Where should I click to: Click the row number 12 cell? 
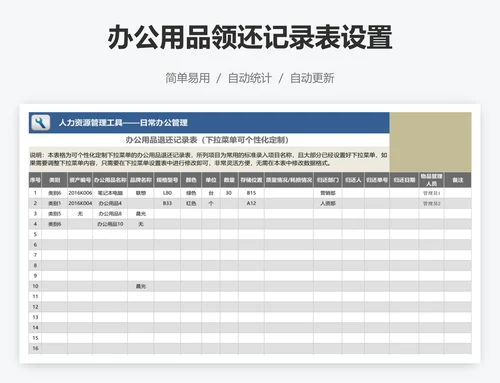tap(35, 307)
